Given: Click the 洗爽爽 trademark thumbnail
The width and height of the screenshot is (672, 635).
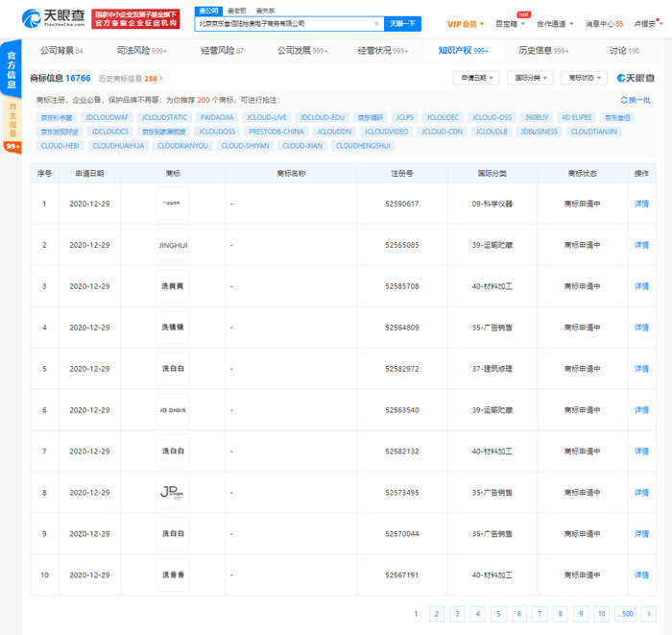Looking at the screenshot, I should point(173,286).
